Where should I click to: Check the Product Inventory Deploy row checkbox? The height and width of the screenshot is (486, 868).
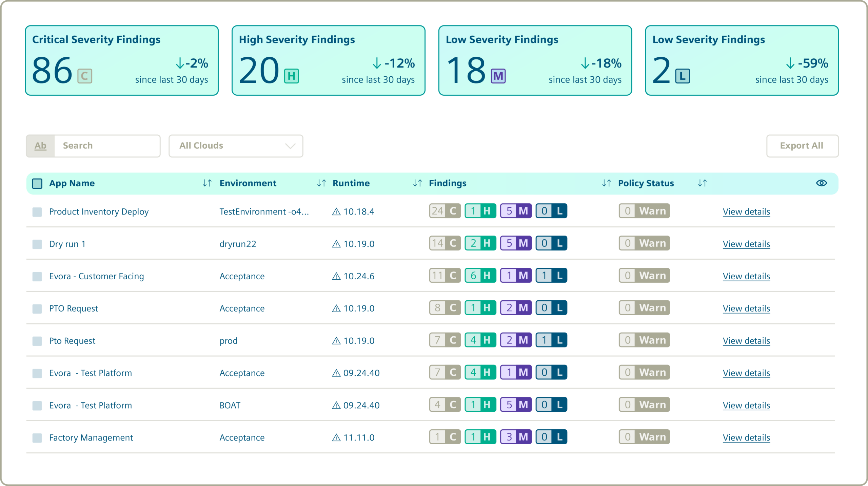pos(37,212)
